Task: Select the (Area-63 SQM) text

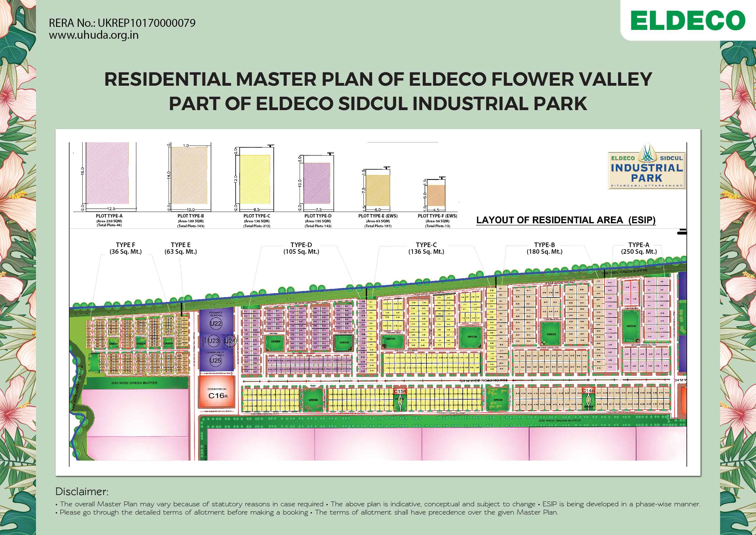Action: point(378,221)
